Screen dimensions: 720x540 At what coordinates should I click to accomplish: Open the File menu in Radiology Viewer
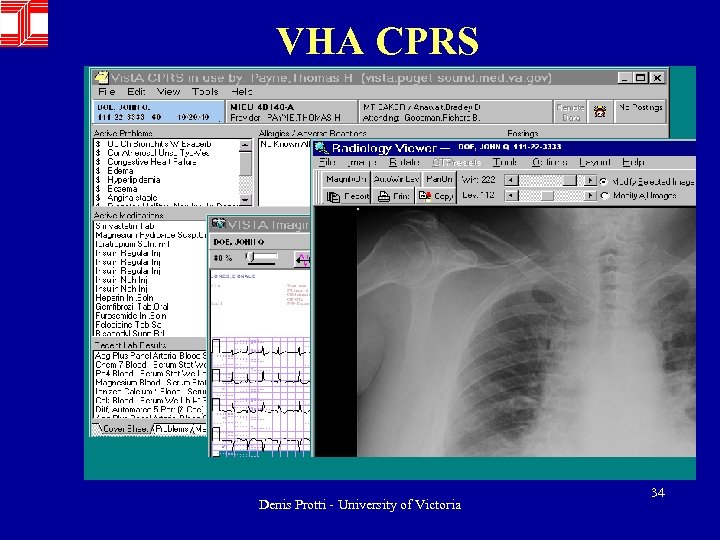(327, 162)
